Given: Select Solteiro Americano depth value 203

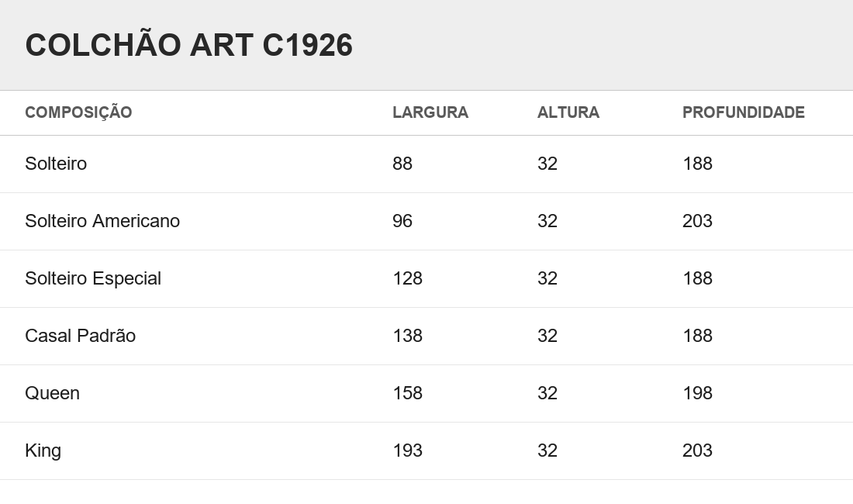Looking at the screenshot, I should (697, 221).
